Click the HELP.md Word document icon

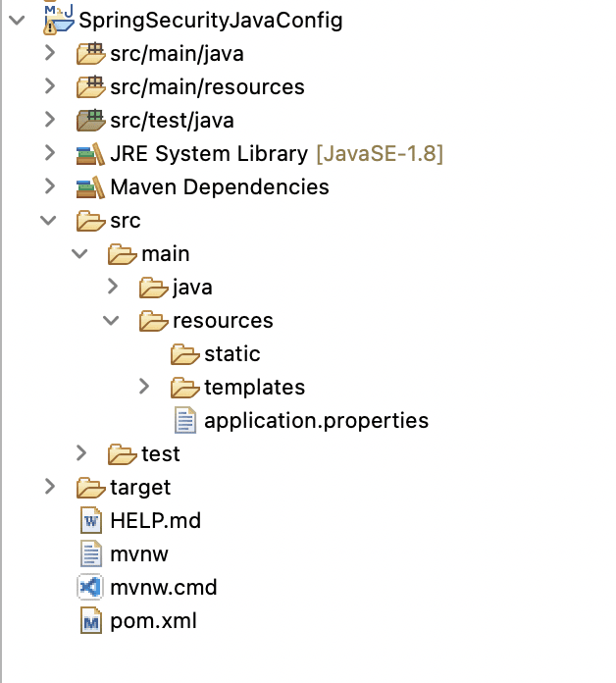[91, 520]
